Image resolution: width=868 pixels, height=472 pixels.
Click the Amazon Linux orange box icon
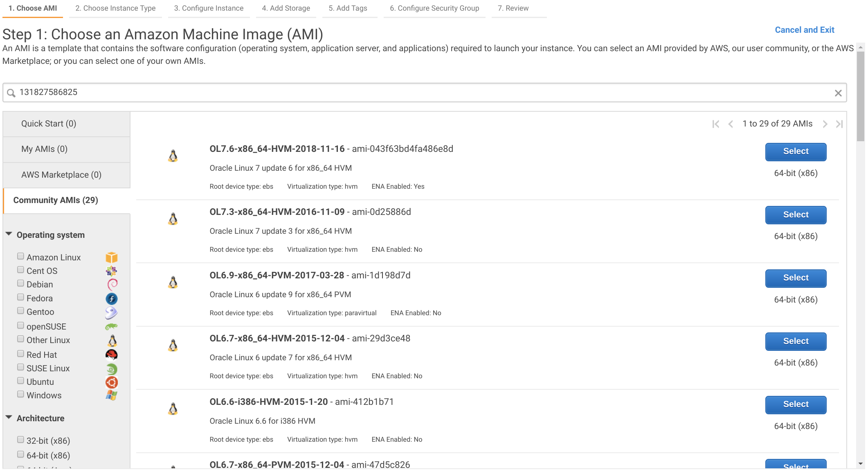112,257
